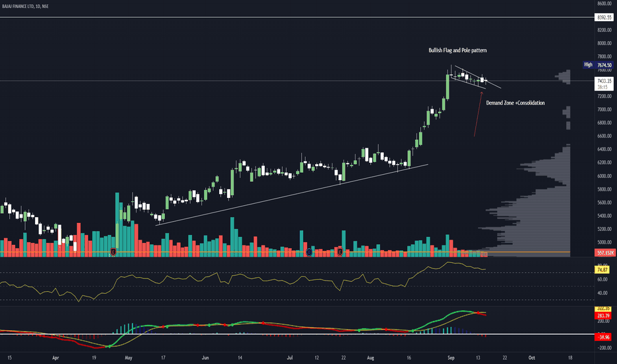Click the 8392.55 horizontal line price label

click(x=604, y=17)
